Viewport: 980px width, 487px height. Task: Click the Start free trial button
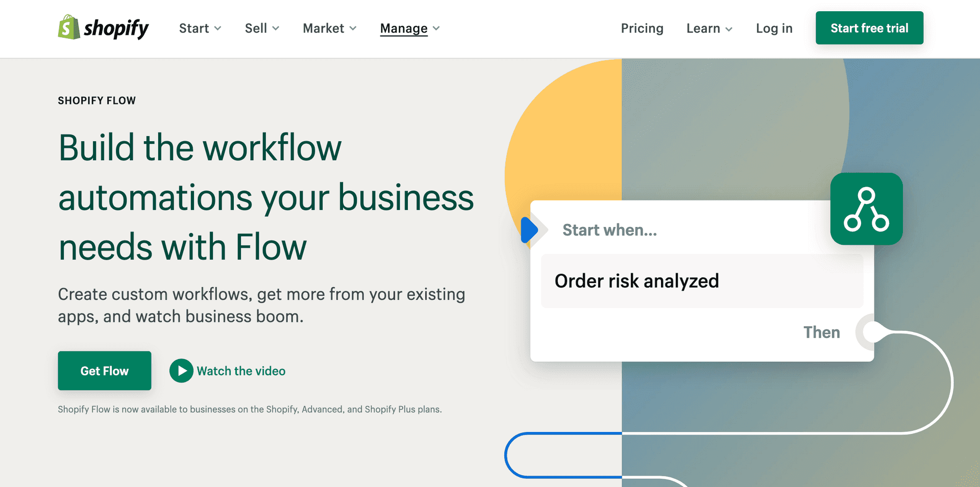(x=869, y=28)
